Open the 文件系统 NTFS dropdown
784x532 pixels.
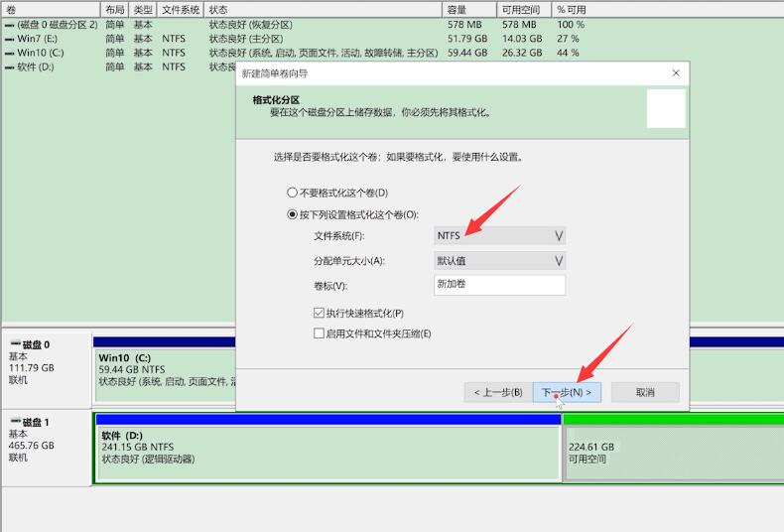point(499,235)
